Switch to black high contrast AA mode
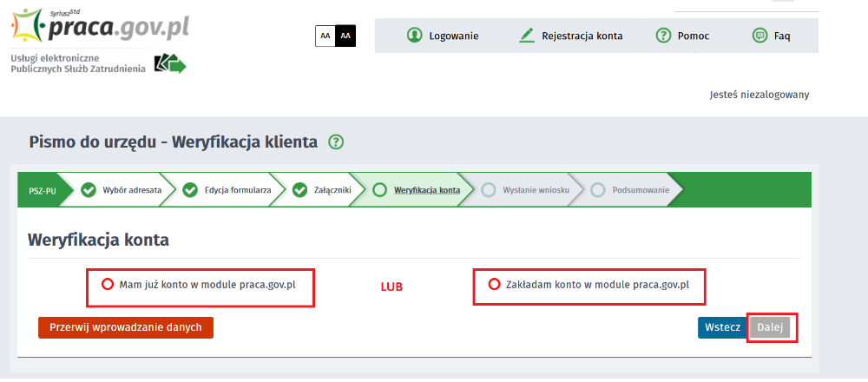 pos(345,36)
